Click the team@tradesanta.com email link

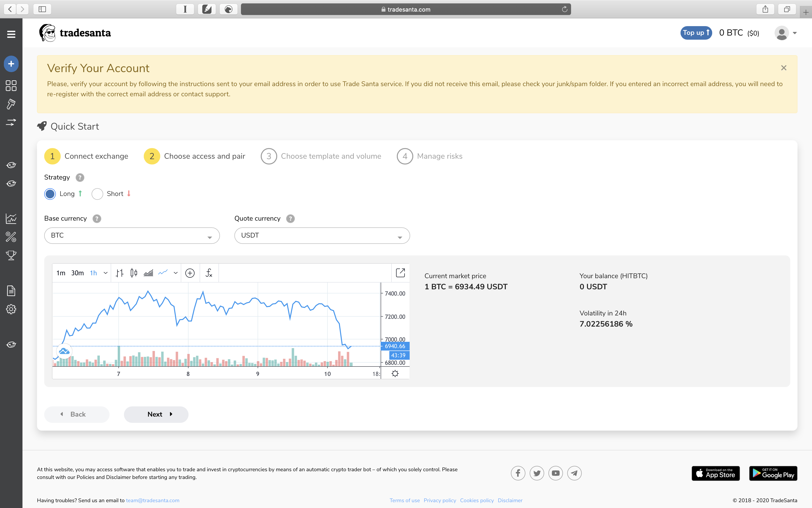tap(153, 500)
